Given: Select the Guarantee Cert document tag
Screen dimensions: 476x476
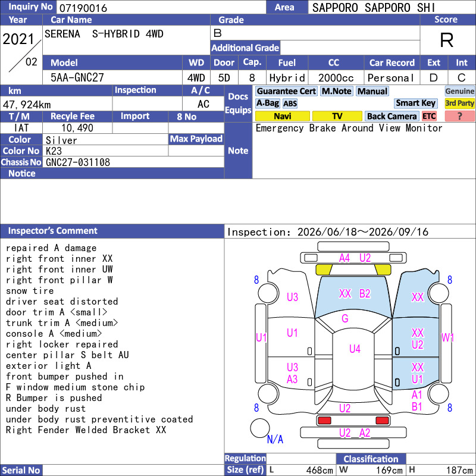Looking at the screenshot, I should (286, 91).
